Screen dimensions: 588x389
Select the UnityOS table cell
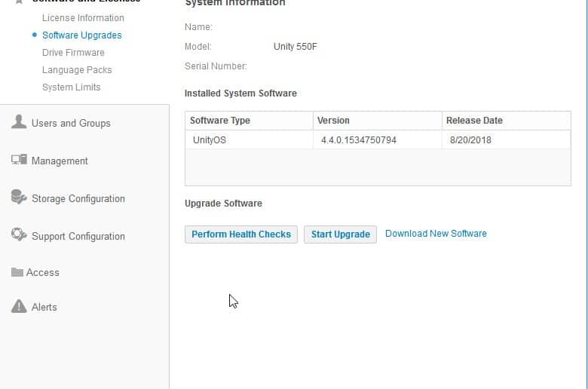249,140
